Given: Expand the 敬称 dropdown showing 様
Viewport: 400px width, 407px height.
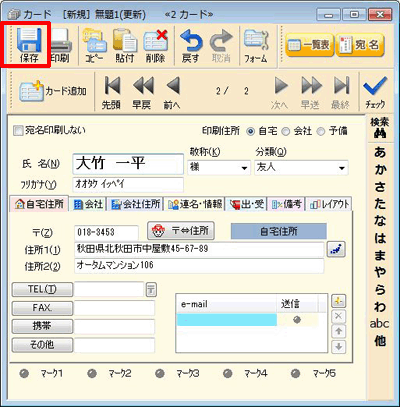Looking at the screenshot, I should [x=245, y=168].
